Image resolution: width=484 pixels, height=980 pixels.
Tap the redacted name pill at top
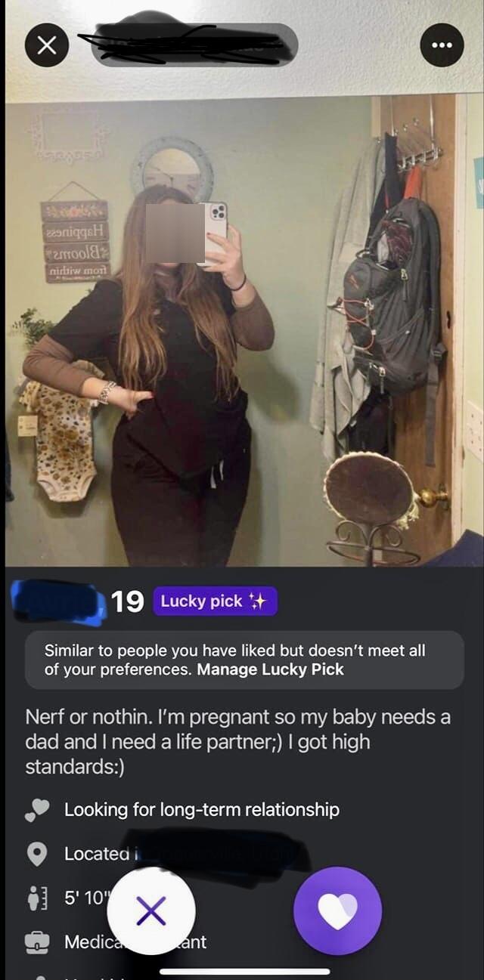194,45
